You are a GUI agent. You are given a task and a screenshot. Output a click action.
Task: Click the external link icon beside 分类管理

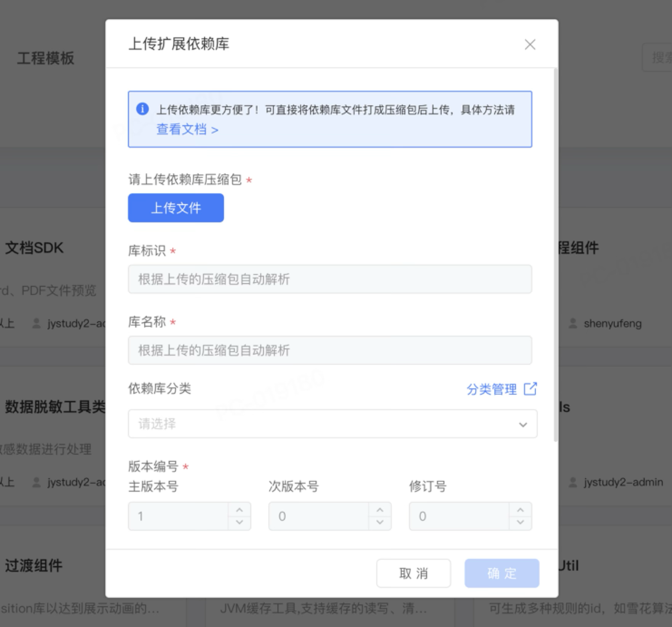530,389
